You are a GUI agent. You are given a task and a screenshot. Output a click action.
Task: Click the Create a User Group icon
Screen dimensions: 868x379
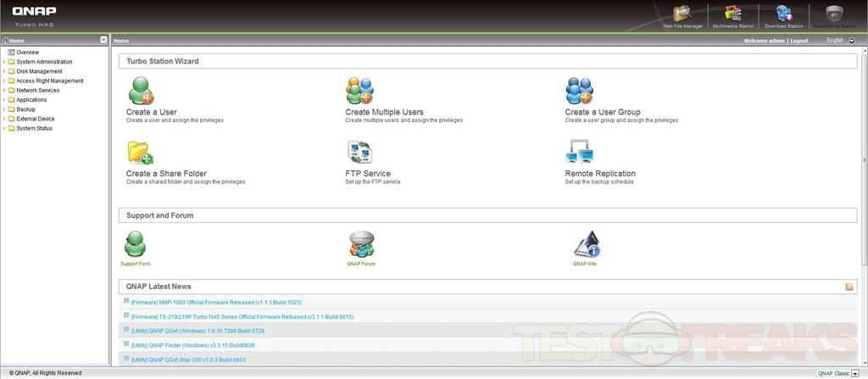[579, 91]
